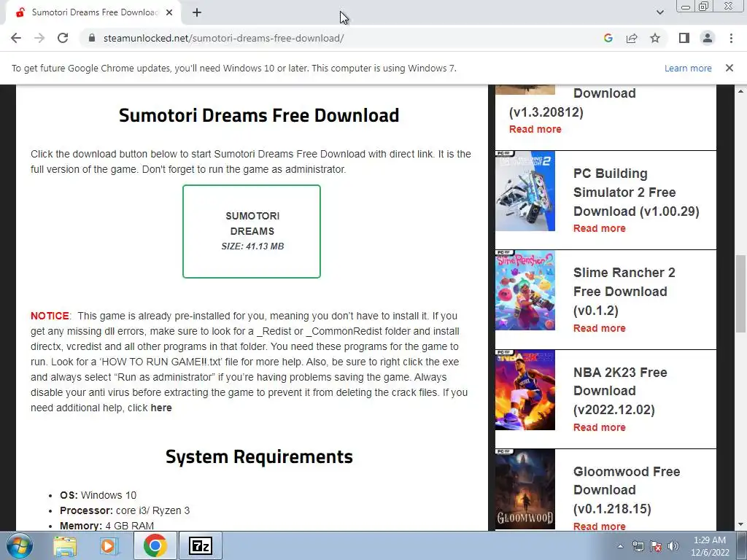Open the Windows Start menu
Screen dimensions: 747x560
pyautogui.click(x=19, y=545)
